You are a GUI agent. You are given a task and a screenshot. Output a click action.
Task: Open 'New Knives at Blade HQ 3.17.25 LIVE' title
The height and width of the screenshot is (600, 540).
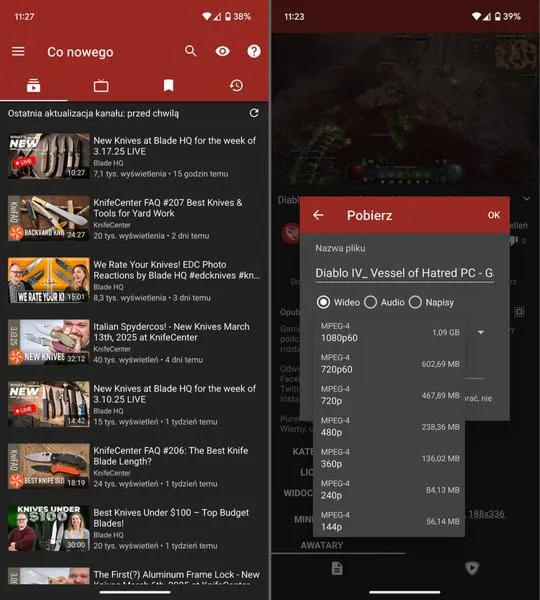175,146
